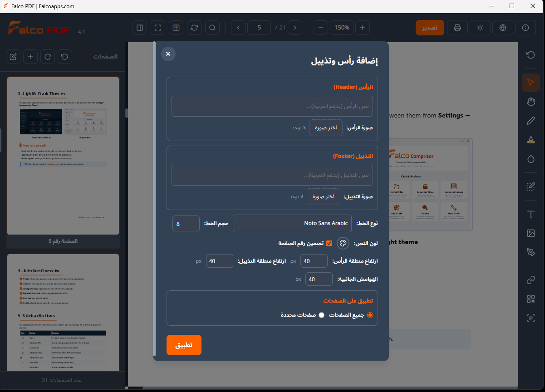Select the insert image tool
This screenshot has width=545, height=392.
pyautogui.click(x=530, y=233)
